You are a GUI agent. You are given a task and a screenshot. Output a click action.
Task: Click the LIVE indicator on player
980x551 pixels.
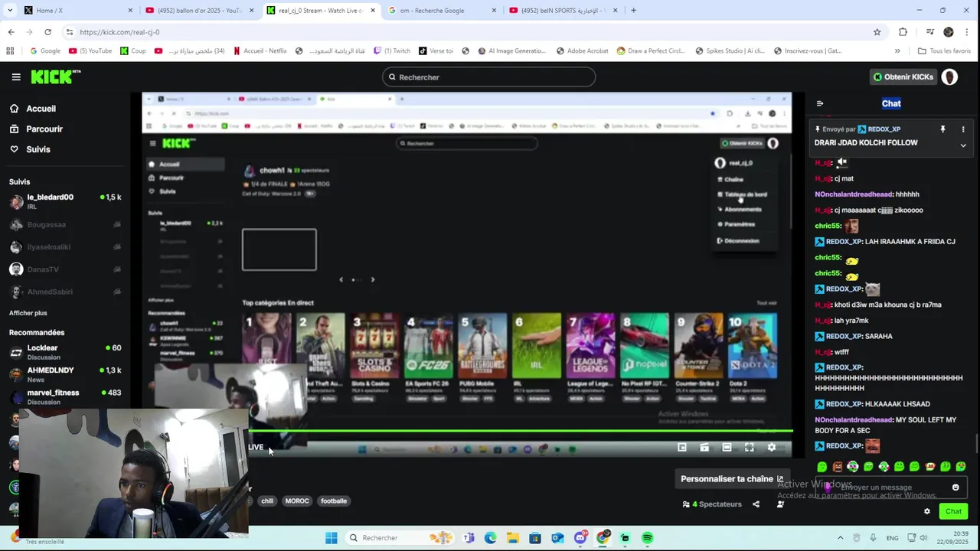tap(256, 448)
